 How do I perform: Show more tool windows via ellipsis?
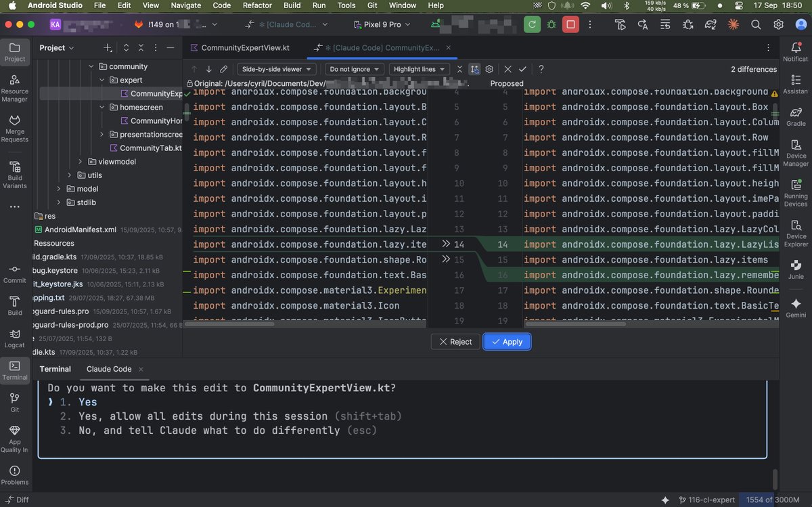tap(15, 206)
